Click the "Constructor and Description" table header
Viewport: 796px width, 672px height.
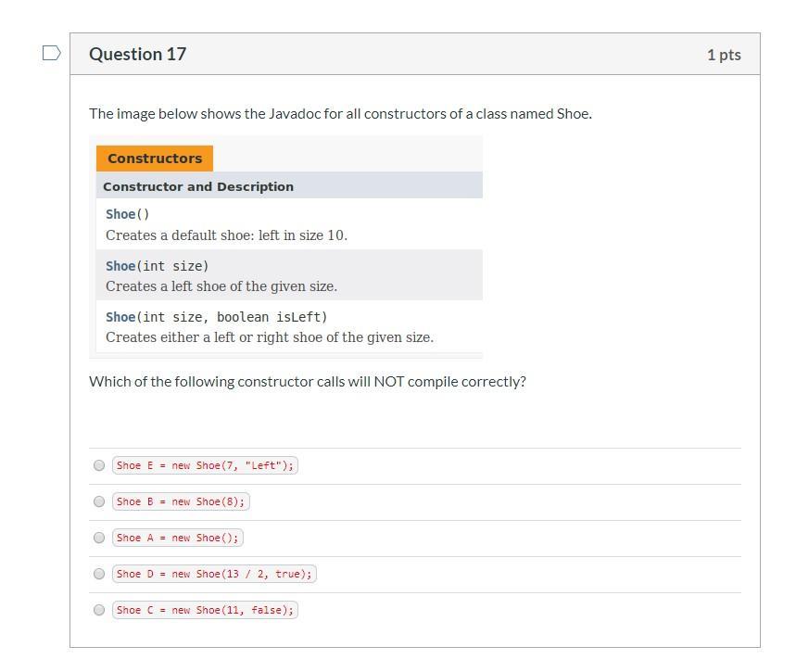point(198,186)
